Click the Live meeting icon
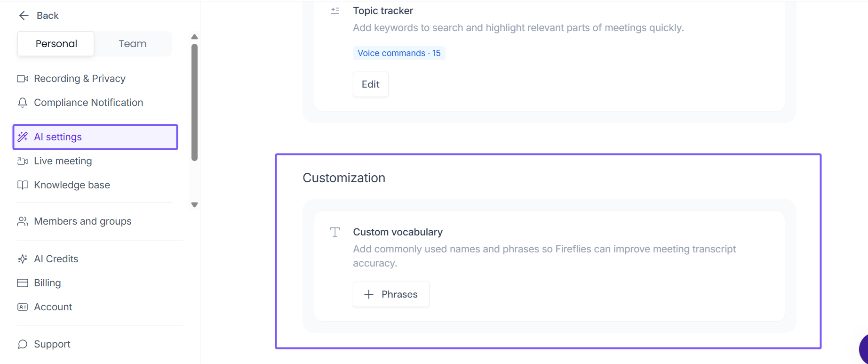The image size is (868, 364). (23, 161)
